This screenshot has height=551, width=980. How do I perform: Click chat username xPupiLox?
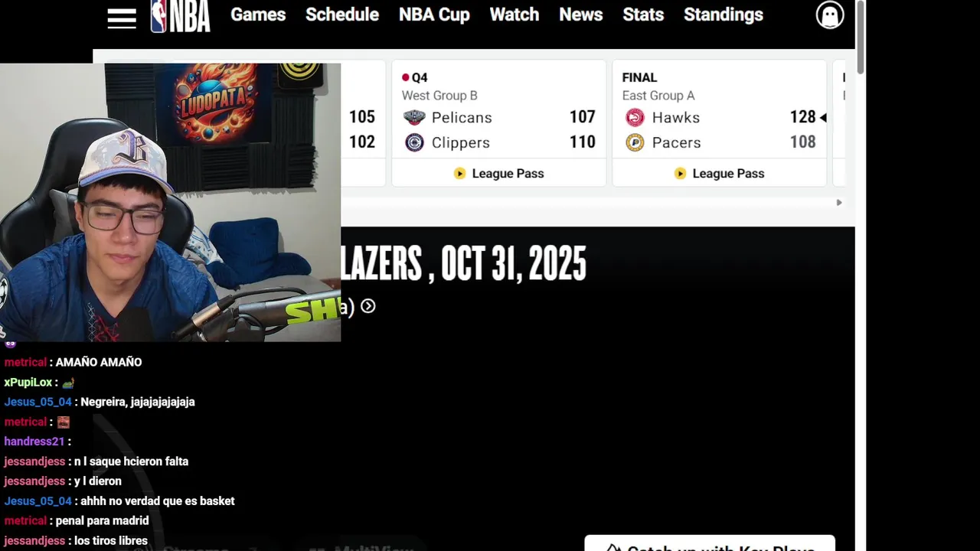(x=28, y=382)
